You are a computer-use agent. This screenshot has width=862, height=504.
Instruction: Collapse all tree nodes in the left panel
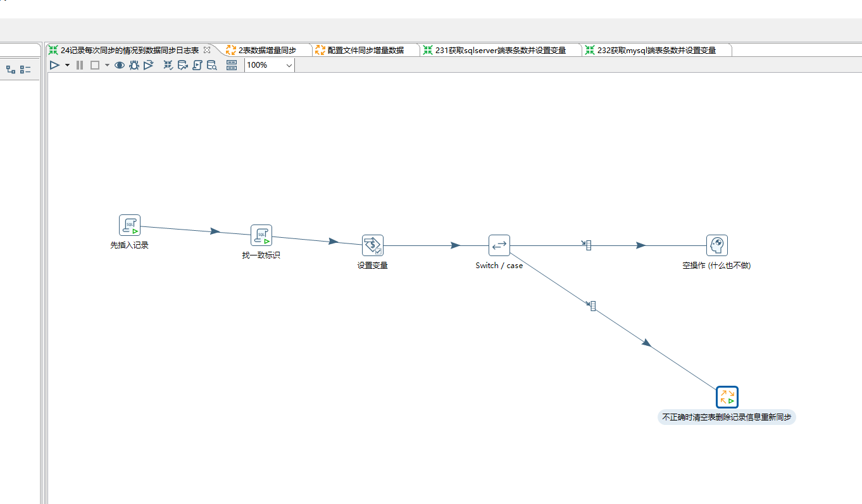point(25,70)
